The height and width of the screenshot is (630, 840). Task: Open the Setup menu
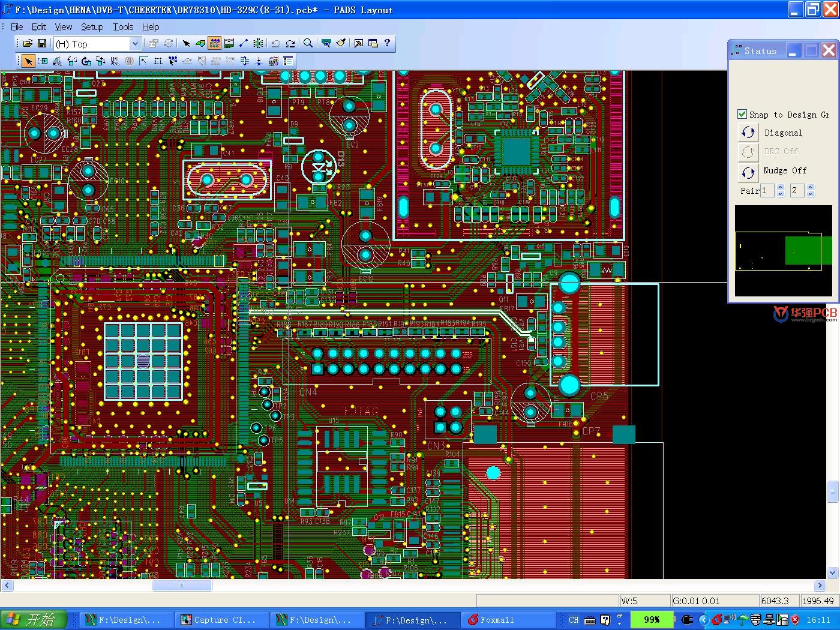(x=92, y=27)
